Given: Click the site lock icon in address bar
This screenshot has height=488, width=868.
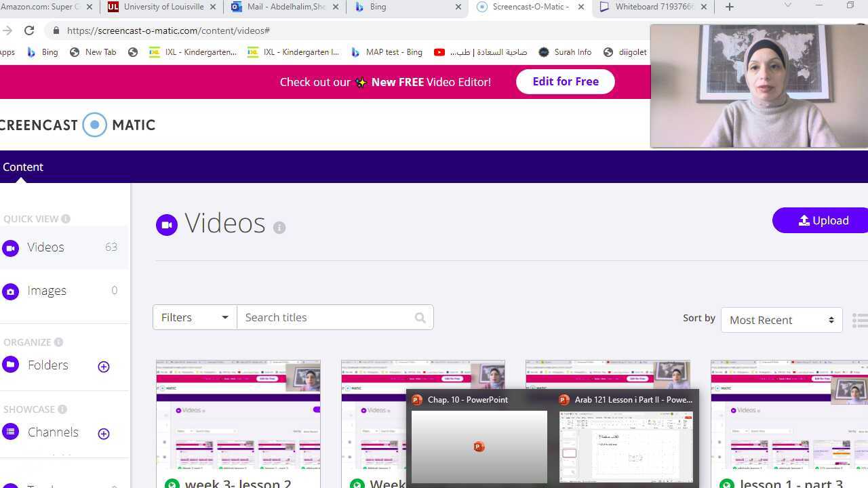Looking at the screenshot, I should click(x=56, y=30).
